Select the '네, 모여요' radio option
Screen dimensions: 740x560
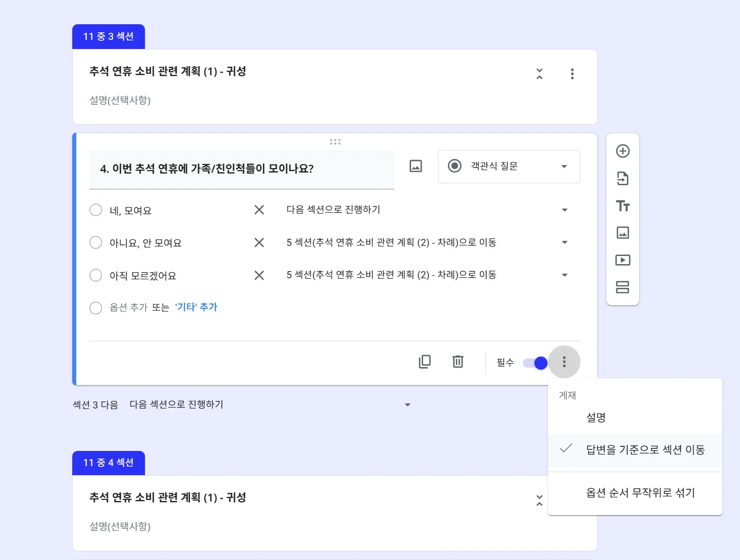coord(96,210)
